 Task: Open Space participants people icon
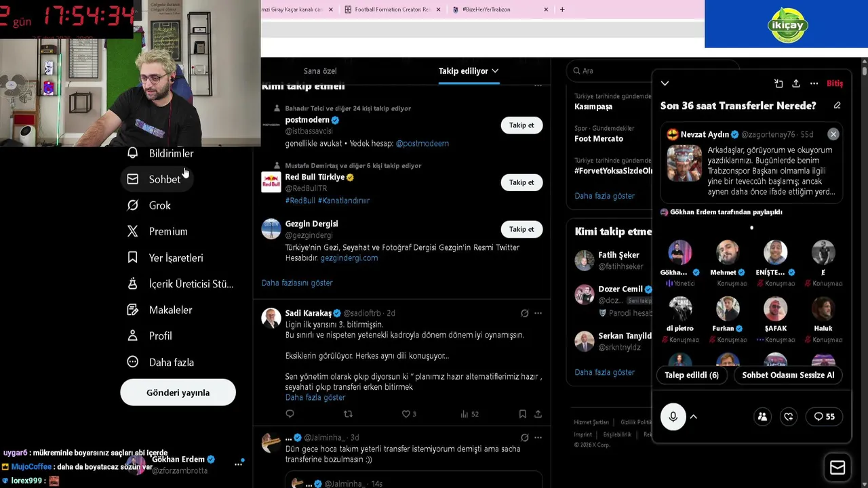point(762,417)
